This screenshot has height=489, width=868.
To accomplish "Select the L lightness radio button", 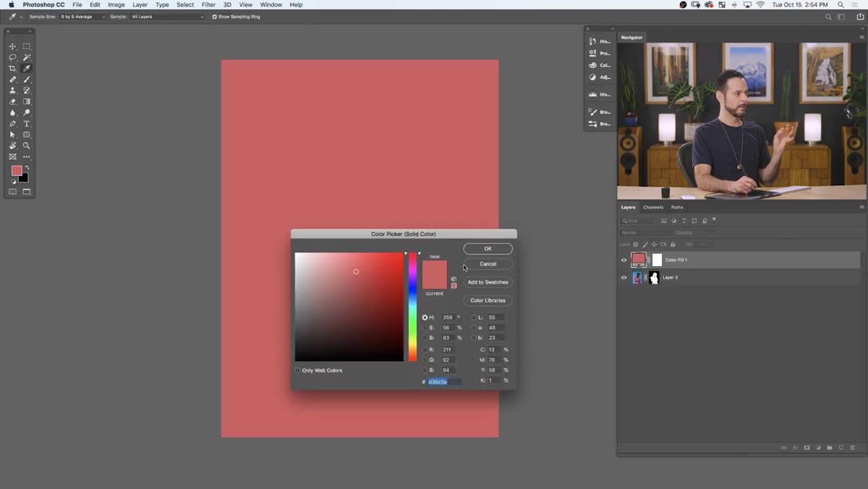I will pos(474,318).
